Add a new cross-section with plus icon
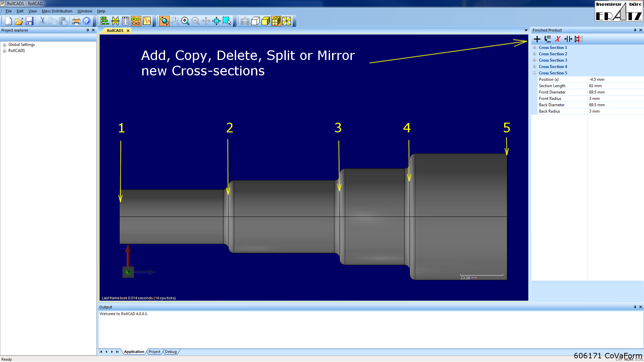644x362 pixels. tap(537, 39)
